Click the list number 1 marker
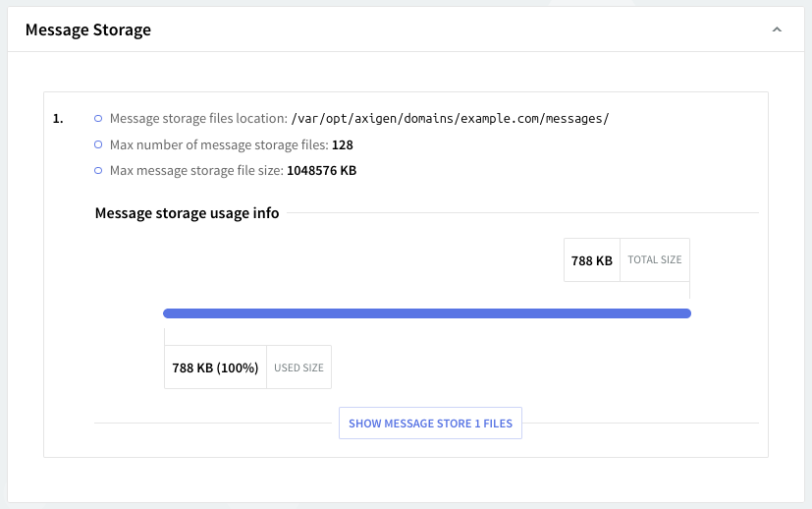The height and width of the screenshot is (509, 812). point(58,119)
